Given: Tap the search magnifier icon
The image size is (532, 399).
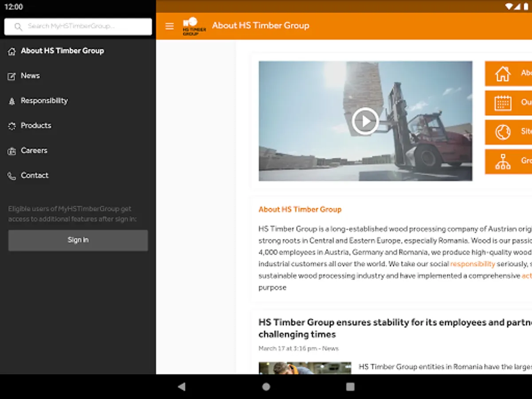Looking at the screenshot, I should pyautogui.click(x=18, y=27).
